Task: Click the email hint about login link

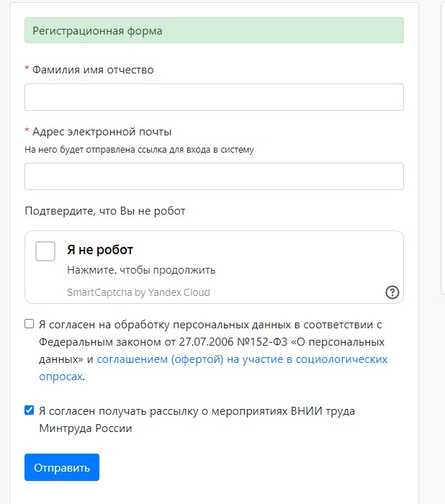Action: [139, 150]
